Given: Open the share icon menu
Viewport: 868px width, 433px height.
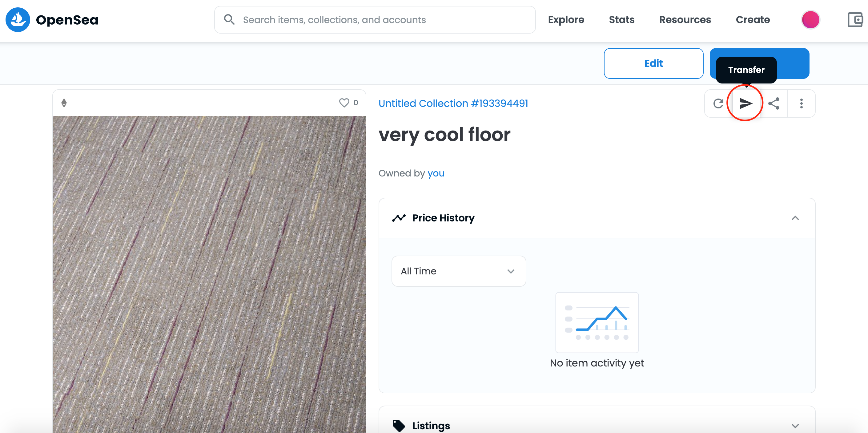Looking at the screenshot, I should coord(774,103).
